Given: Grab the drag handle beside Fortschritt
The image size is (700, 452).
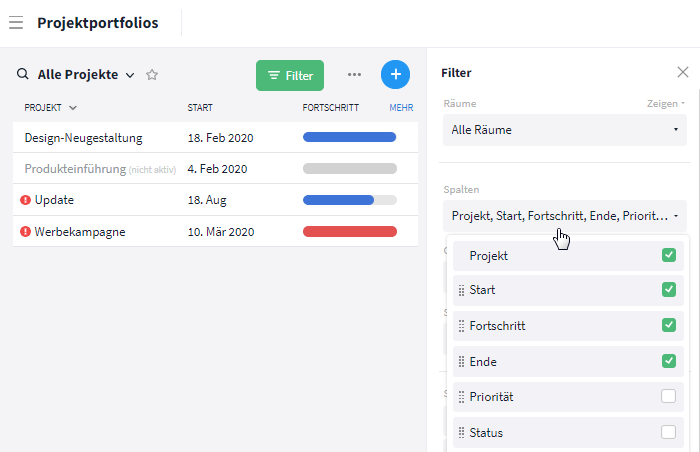Looking at the screenshot, I should [x=462, y=326].
